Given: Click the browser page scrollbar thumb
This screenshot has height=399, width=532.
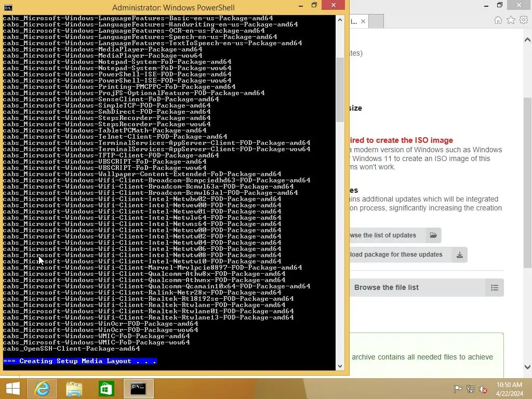Looking at the screenshot, I should [x=527, y=183].
